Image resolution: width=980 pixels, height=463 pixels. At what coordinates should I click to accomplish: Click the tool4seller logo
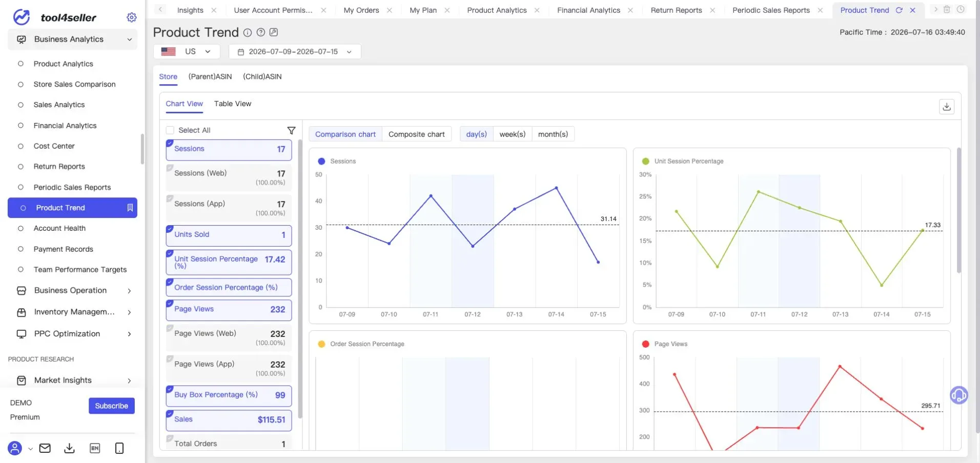[x=54, y=17]
